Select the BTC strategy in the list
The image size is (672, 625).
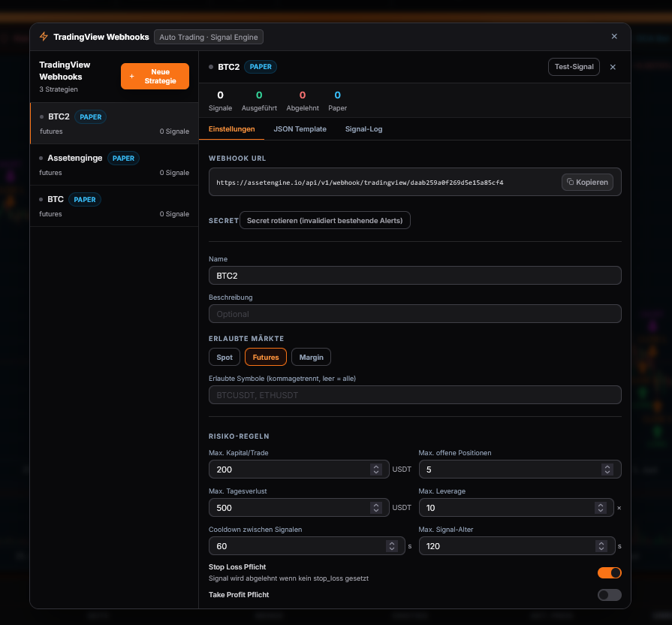tap(114, 206)
